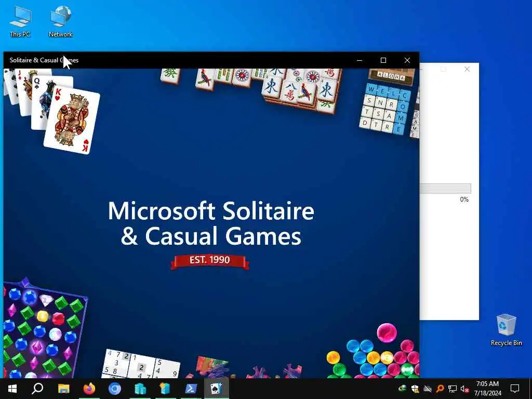532x399 pixels.
Task: Switch to Solitaire taskbar icon
Action: pos(217,389)
